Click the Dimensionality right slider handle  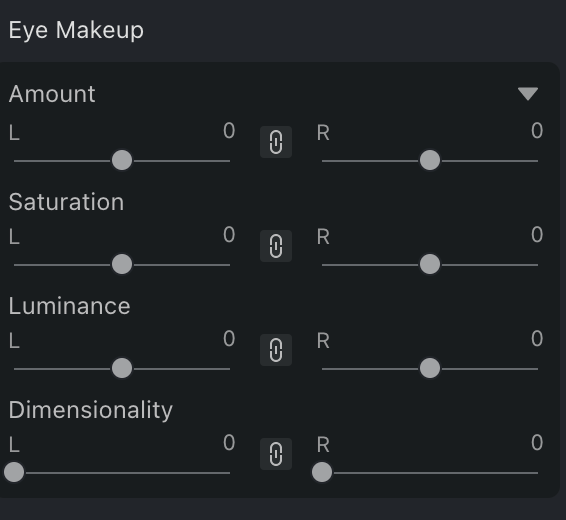point(322,472)
